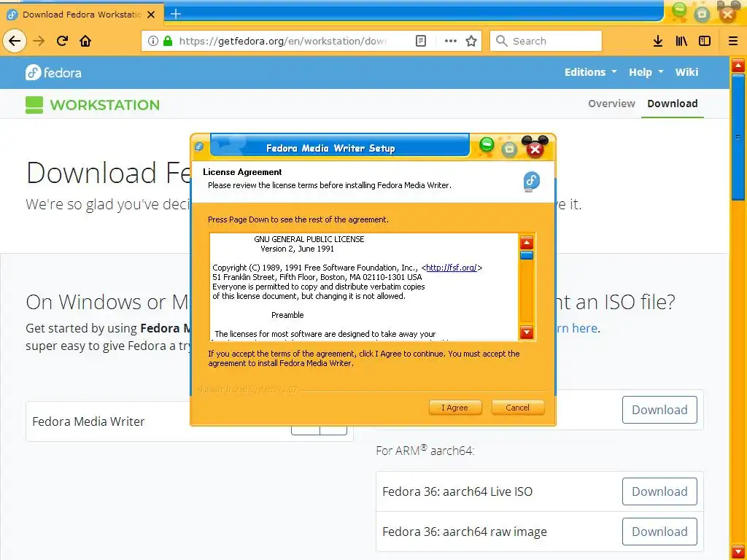The image size is (747, 560).
Task: Click the browser forward arrow
Action: point(39,41)
